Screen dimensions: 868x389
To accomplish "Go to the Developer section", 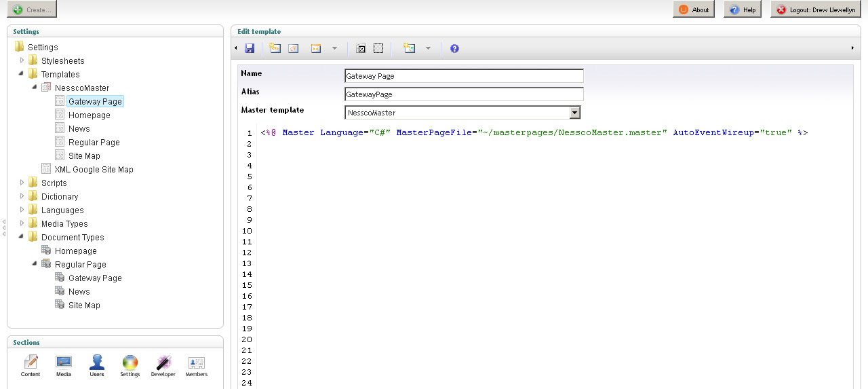I will [x=163, y=365].
